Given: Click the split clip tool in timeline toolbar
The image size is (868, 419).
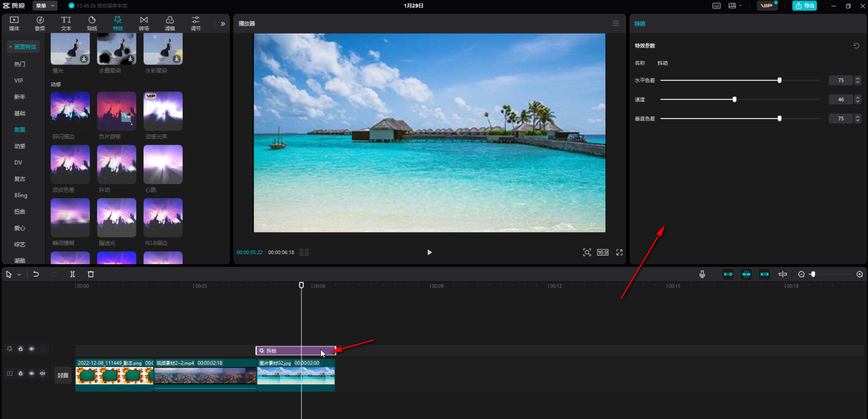Looking at the screenshot, I should point(72,274).
